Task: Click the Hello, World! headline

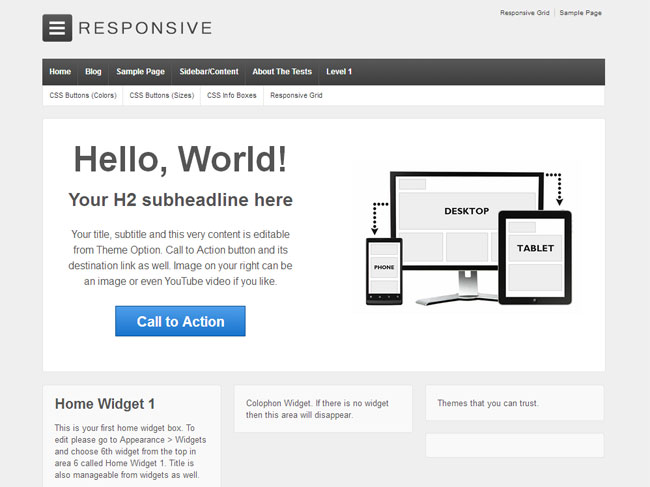Action: point(180,159)
